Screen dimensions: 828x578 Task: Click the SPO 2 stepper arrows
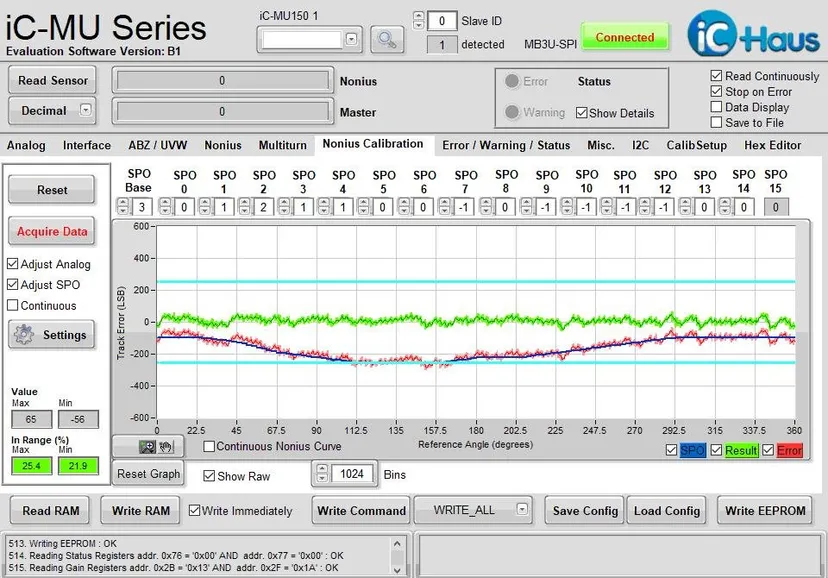click(244, 207)
